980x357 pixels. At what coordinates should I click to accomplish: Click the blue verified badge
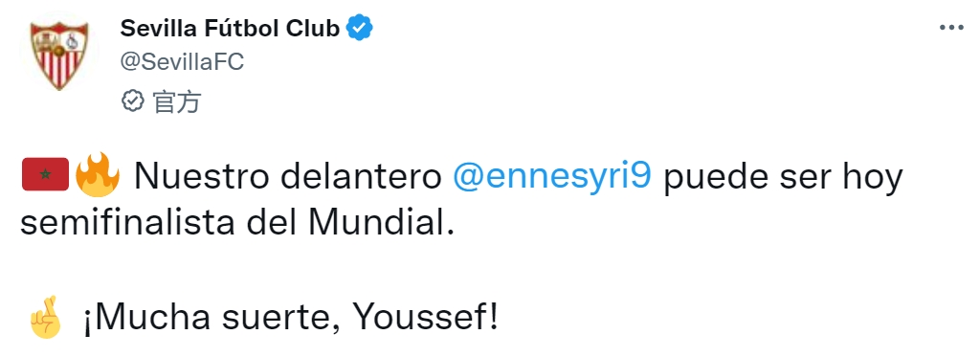[360, 28]
